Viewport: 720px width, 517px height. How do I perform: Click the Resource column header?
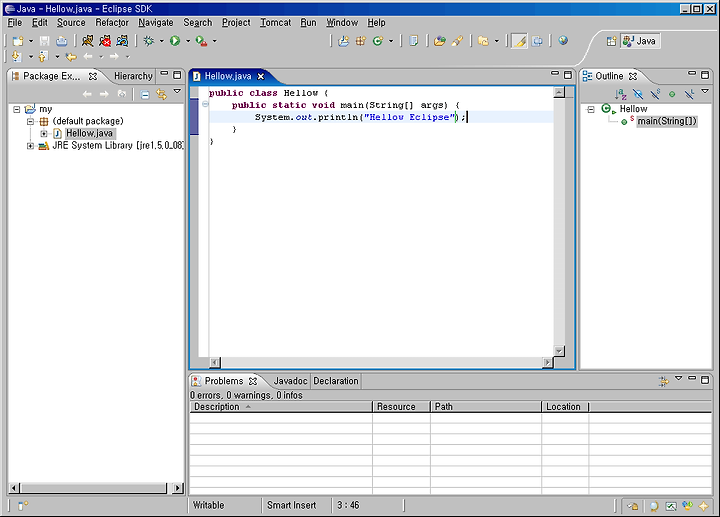click(401, 407)
